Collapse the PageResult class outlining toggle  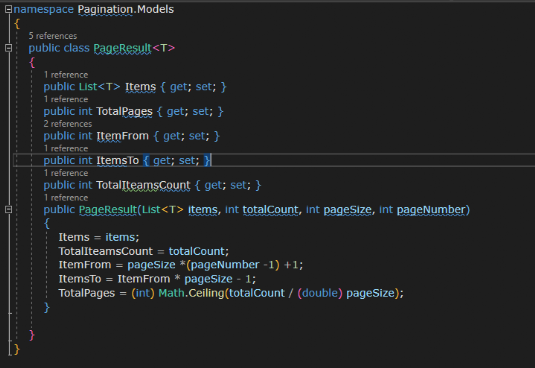9,48
